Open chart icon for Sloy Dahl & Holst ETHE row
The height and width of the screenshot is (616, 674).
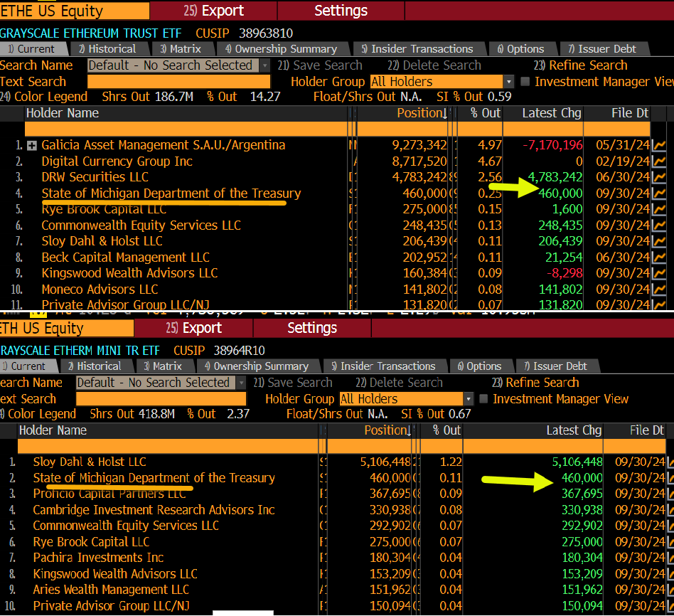pyautogui.click(x=659, y=241)
